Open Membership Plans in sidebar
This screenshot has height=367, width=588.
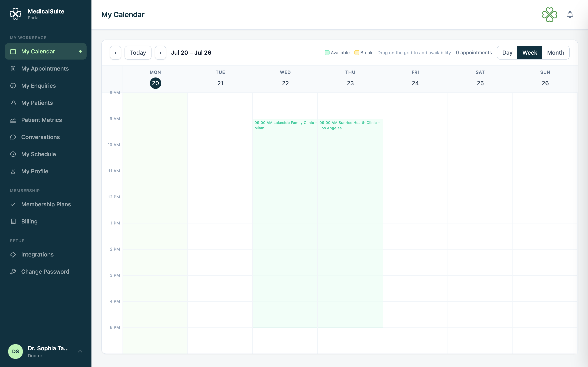coord(46,204)
